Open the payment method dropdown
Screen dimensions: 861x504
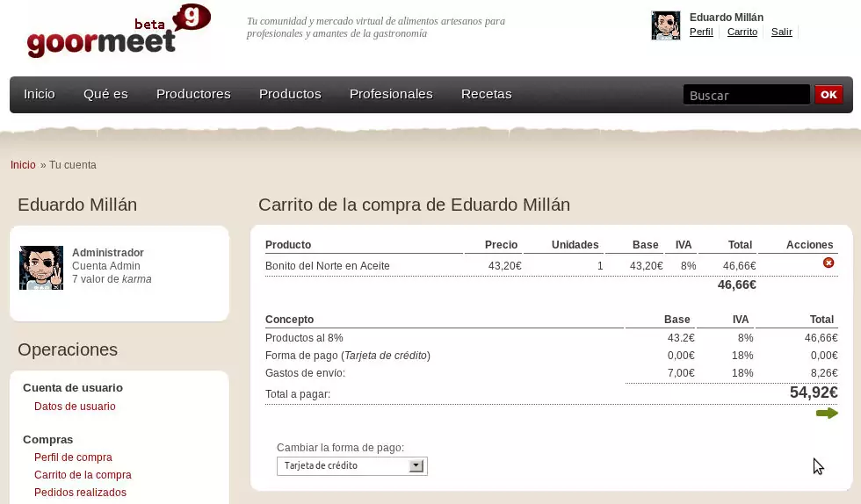coord(352,465)
